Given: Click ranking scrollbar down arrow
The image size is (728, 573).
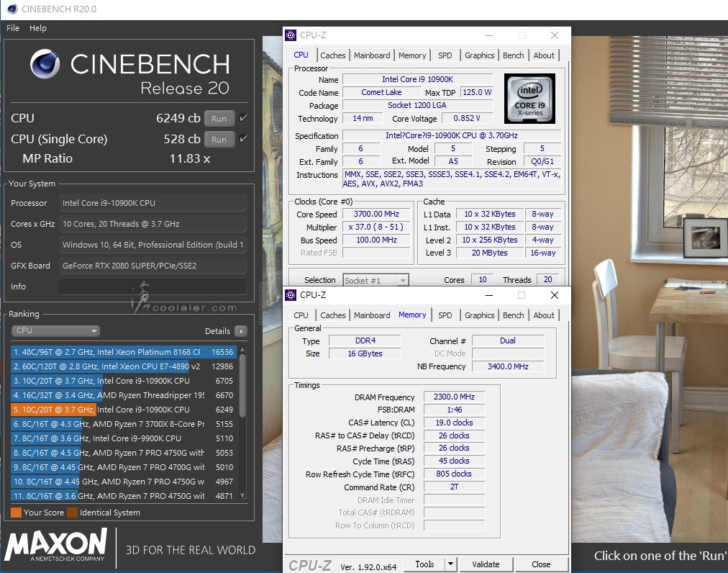Looking at the screenshot, I should point(242,496).
